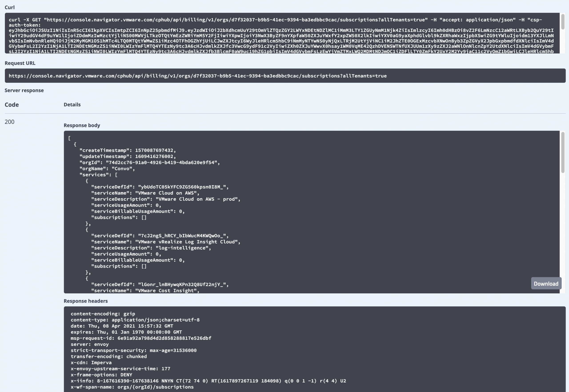Click the vRealize Log Insight Cloud serviceName line
Viewport: 569px width, 392px height.
pos(165,242)
